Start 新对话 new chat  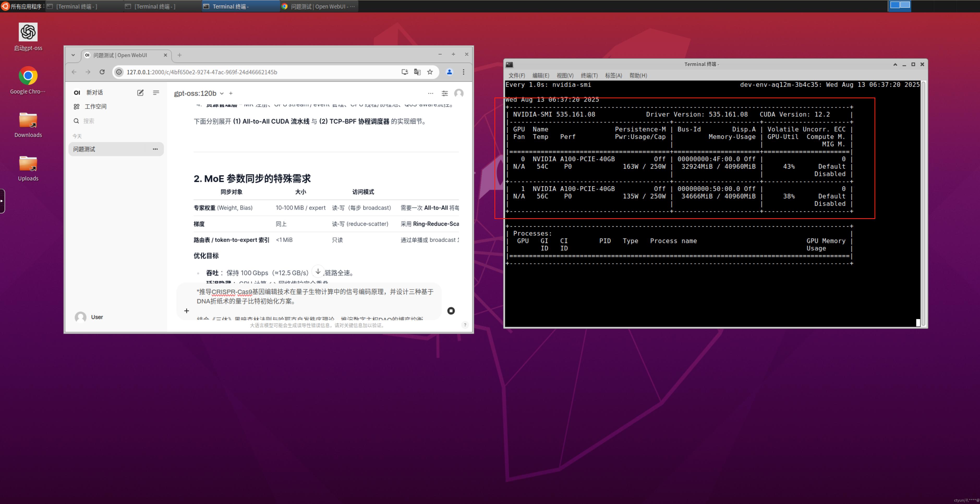coord(94,92)
